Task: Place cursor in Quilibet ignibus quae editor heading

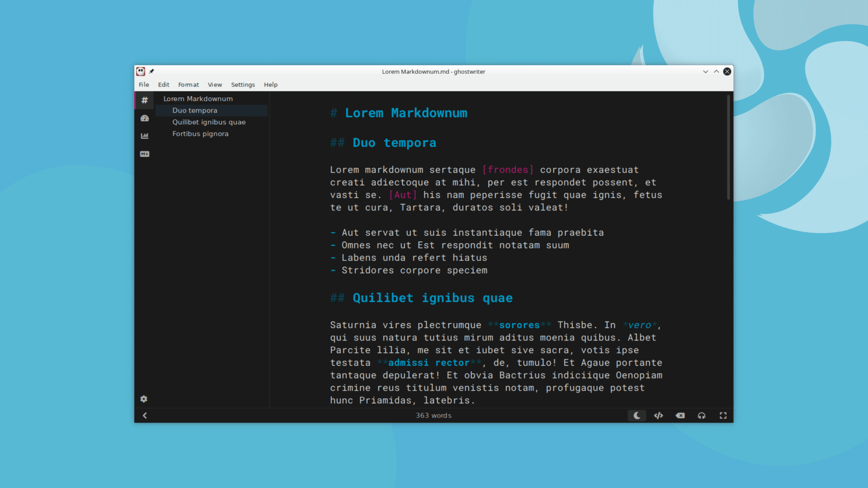Action: point(433,298)
